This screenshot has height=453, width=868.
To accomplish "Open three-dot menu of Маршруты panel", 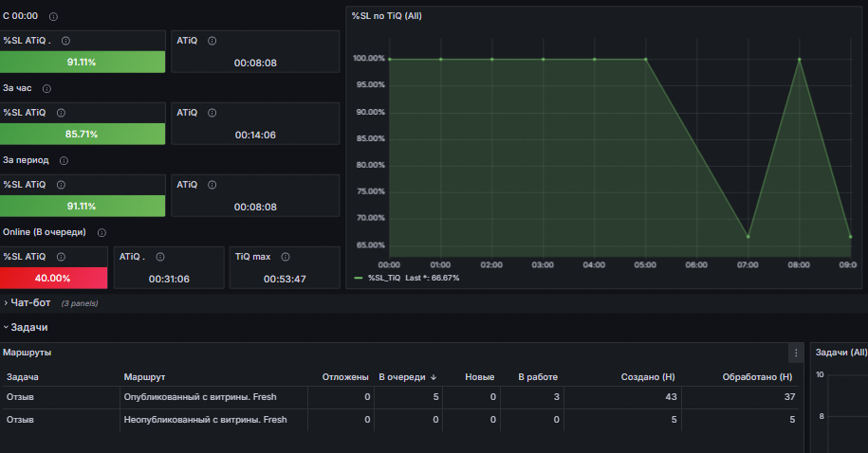I will (796, 353).
